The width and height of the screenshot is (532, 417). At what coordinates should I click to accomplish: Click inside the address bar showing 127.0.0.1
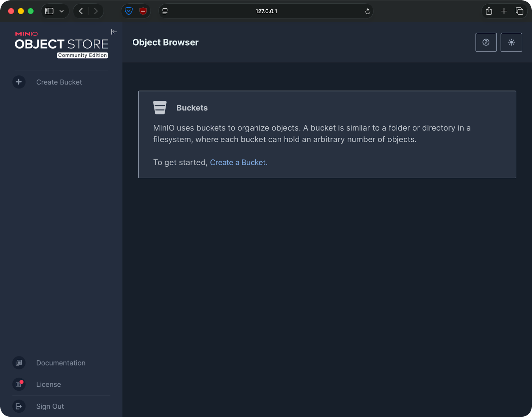tap(266, 11)
